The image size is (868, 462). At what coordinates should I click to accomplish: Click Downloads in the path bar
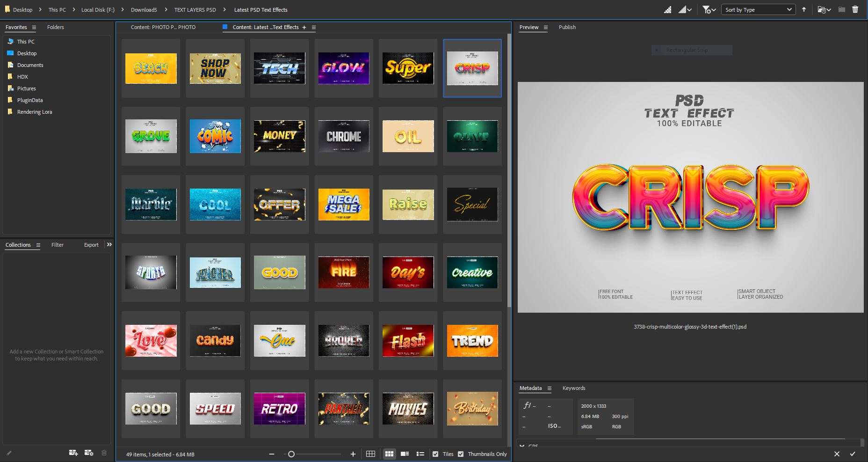coord(144,10)
